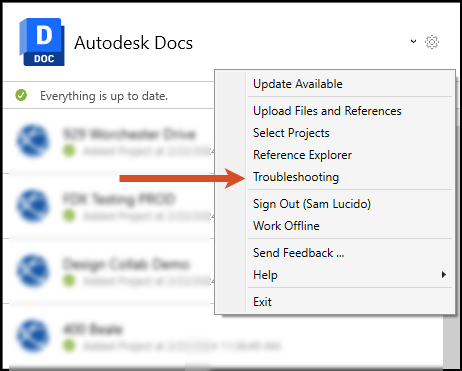Image resolution: width=462 pixels, height=371 pixels.
Task: Click the Autodesk Docs logo icon
Action: click(x=42, y=42)
